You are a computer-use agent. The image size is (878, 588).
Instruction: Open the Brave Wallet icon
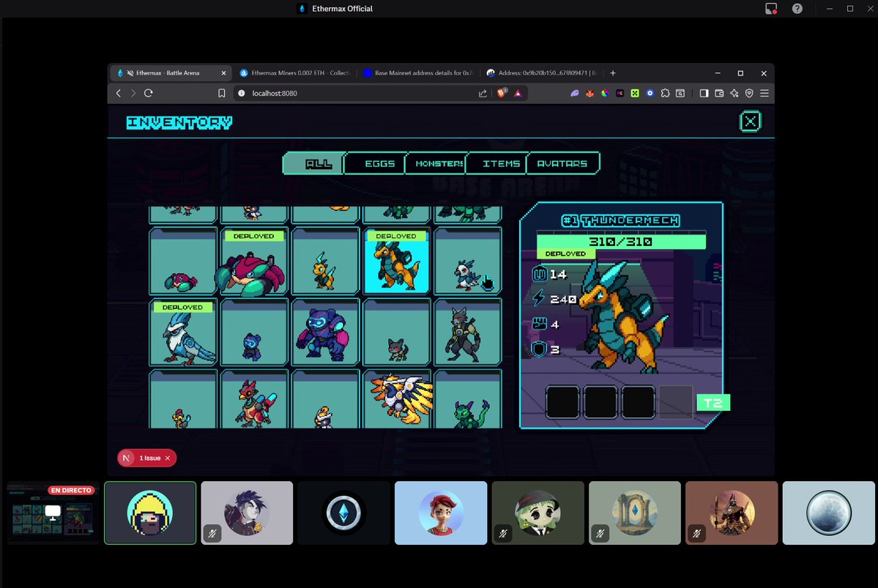pos(719,93)
